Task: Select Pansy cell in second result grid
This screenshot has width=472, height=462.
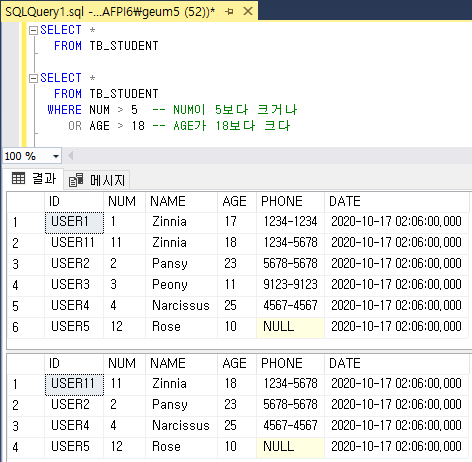Action: pos(181,405)
